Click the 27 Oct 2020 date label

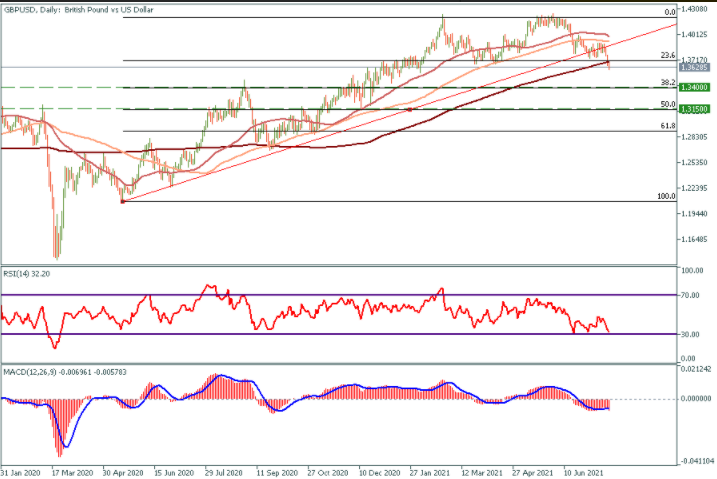(x=328, y=473)
